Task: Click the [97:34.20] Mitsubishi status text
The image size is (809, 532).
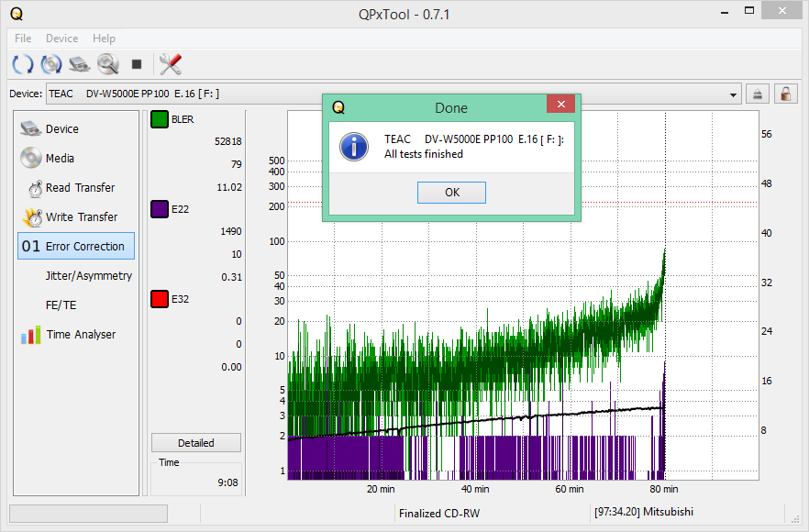Action: click(x=644, y=512)
